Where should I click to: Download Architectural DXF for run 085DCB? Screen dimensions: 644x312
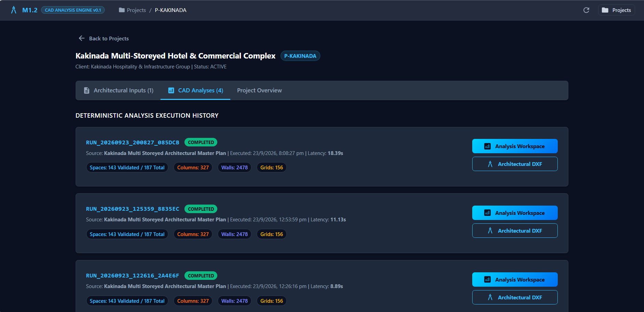tap(515, 164)
